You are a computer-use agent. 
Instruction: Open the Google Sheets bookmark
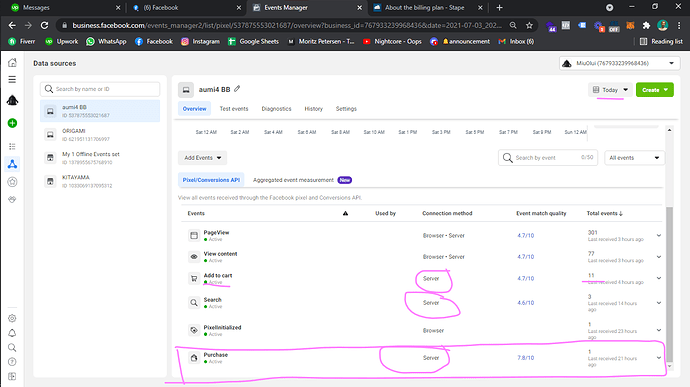click(253, 41)
